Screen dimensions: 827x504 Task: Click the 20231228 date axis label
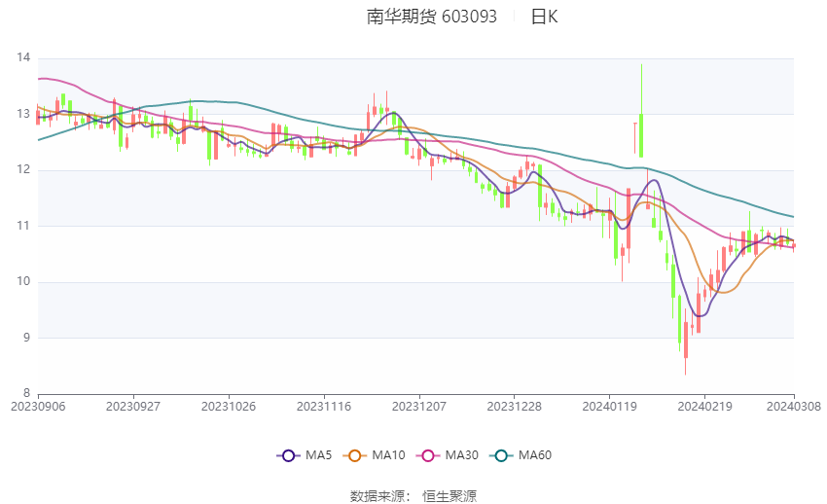pos(515,407)
